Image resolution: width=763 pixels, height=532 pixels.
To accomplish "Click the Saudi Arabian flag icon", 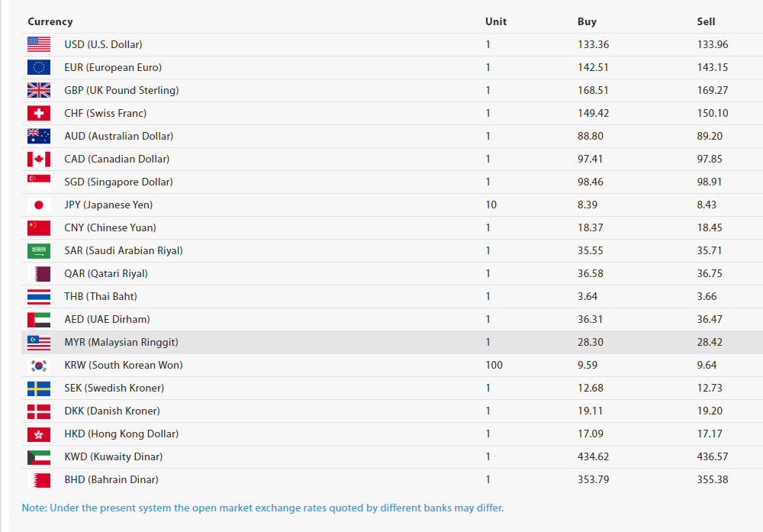I will point(39,250).
